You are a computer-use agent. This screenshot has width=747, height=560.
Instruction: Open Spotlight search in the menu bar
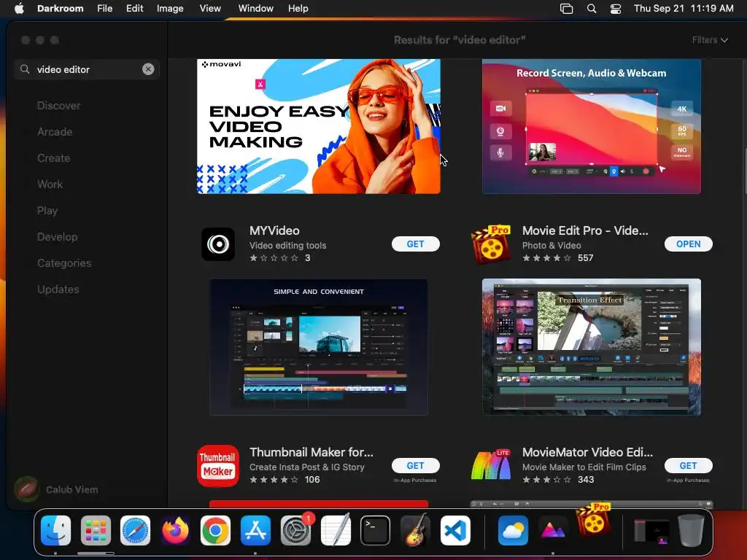591,9
